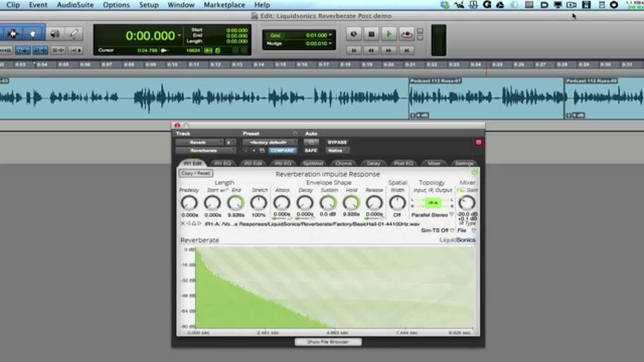Viewport: 644px width, 362px height.
Task: Toggle the automation SAFE button
Action: [311, 150]
